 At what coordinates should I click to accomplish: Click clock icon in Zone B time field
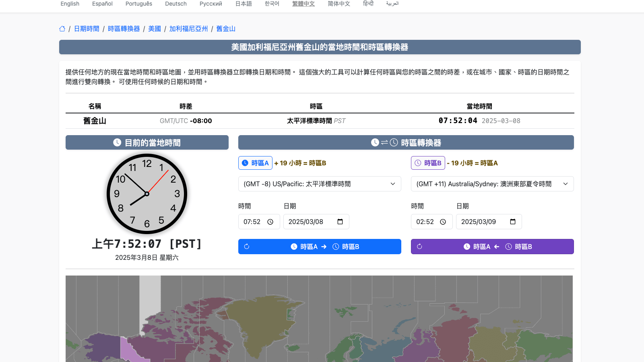[x=443, y=222]
